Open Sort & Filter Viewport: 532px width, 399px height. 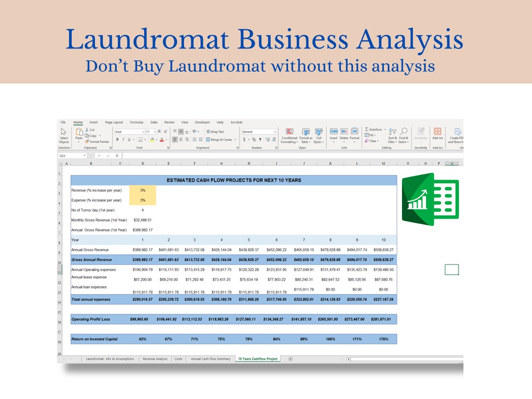[392, 132]
